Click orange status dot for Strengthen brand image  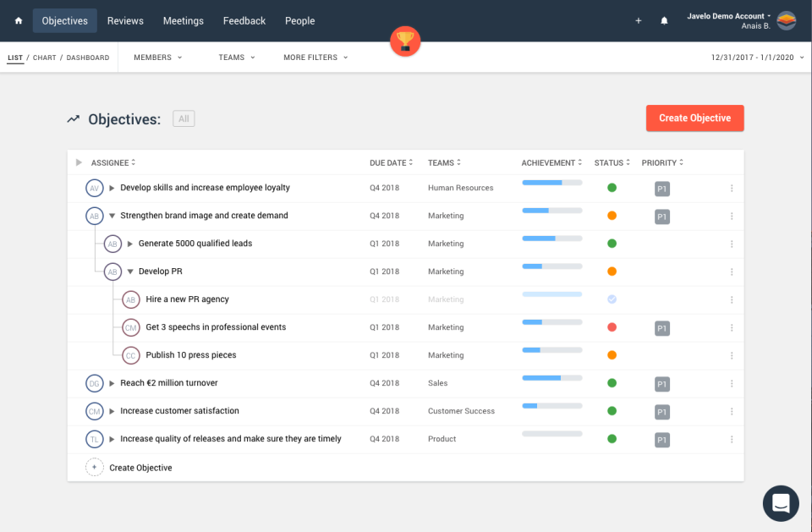click(612, 216)
